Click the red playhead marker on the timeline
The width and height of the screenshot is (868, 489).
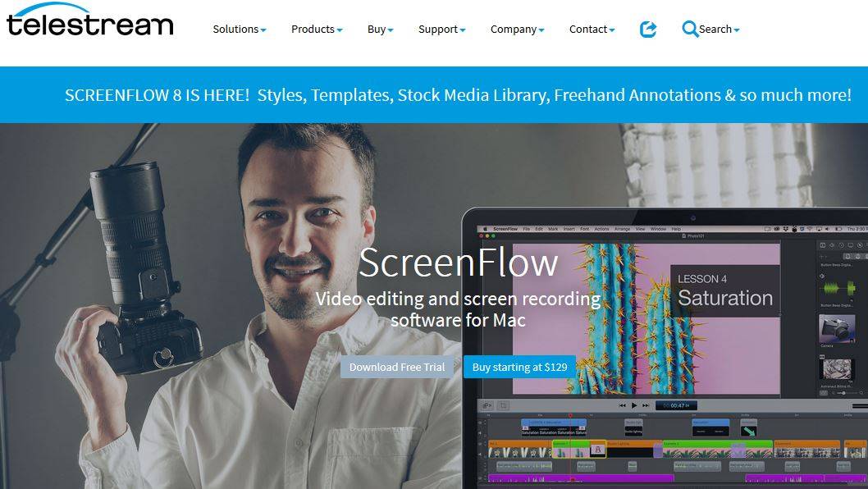[x=570, y=415]
